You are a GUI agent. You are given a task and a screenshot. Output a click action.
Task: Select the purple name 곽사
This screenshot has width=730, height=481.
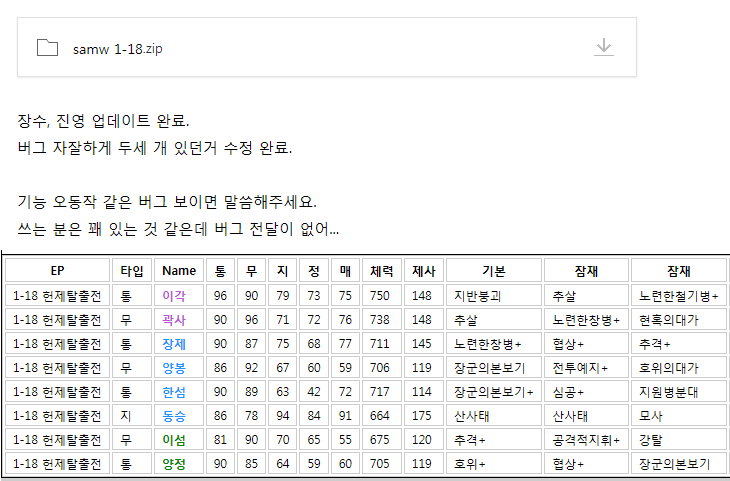click(174, 320)
